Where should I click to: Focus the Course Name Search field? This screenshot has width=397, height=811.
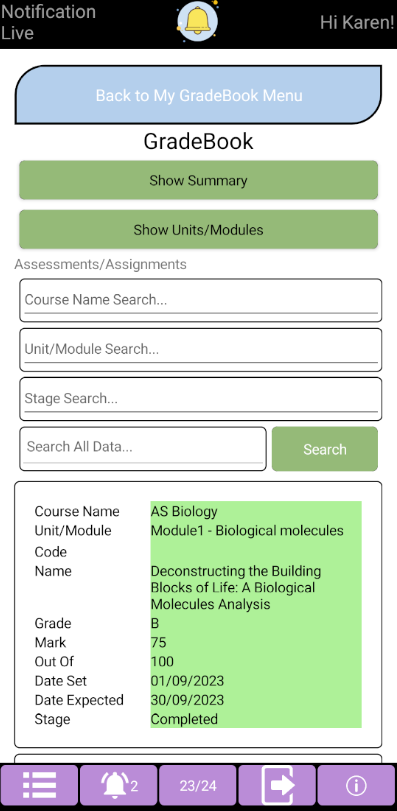(201, 301)
